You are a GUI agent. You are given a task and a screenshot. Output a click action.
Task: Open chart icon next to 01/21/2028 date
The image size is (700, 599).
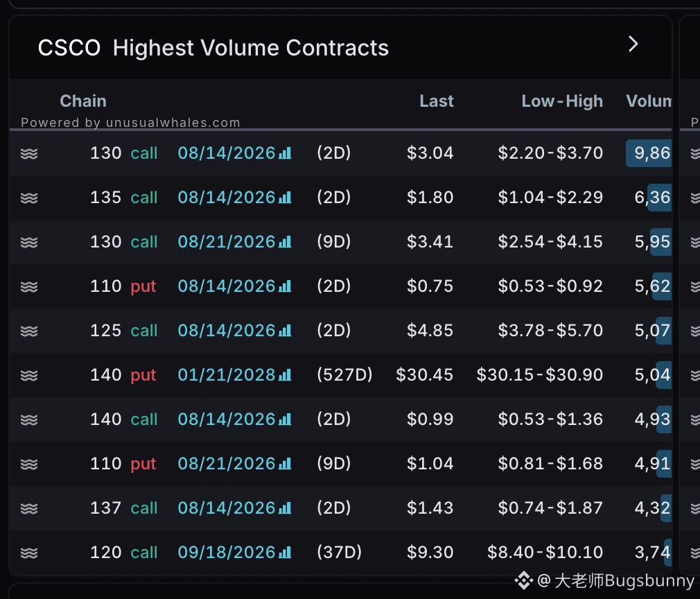[285, 375]
